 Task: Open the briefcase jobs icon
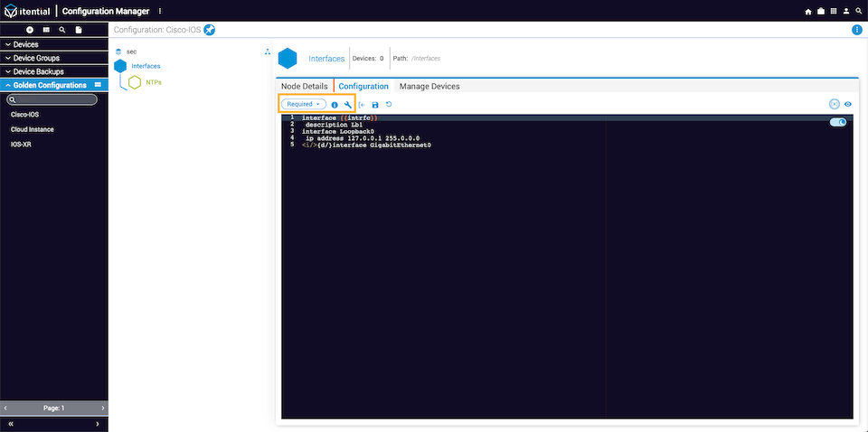point(821,11)
